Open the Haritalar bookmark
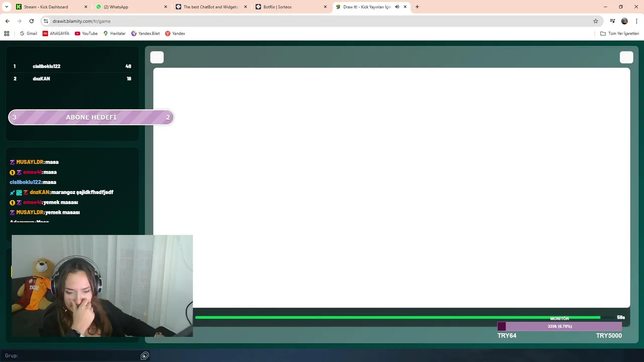644x362 pixels. click(x=114, y=34)
